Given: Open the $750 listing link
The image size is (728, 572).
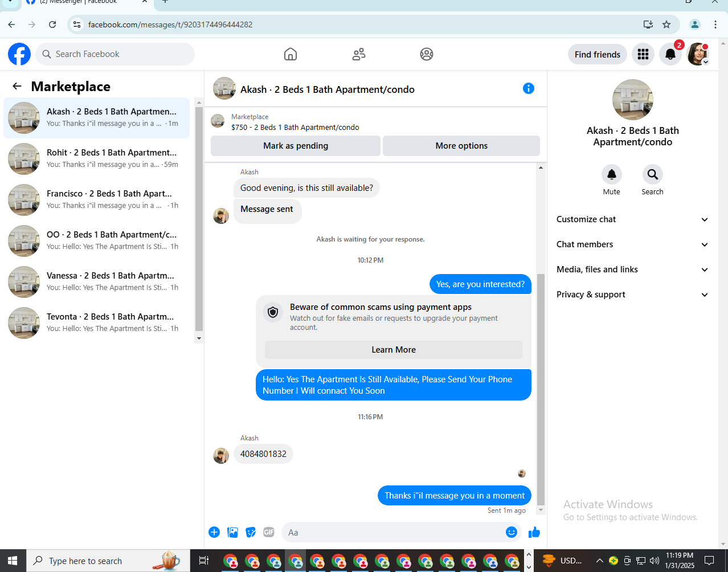Looking at the screenshot, I should pyautogui.click(x=295, y=128).
